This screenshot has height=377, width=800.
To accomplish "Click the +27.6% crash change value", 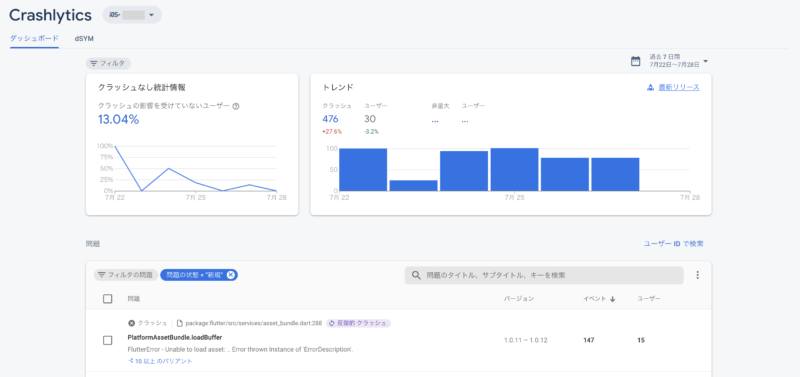I will tap(332, 132).
